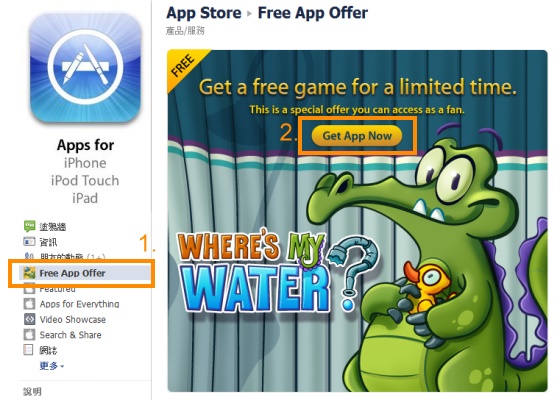The height and width of the screenshot is (400, 560).
Task: Open the 網誌 notes page
Action: (x=48, y=350)
